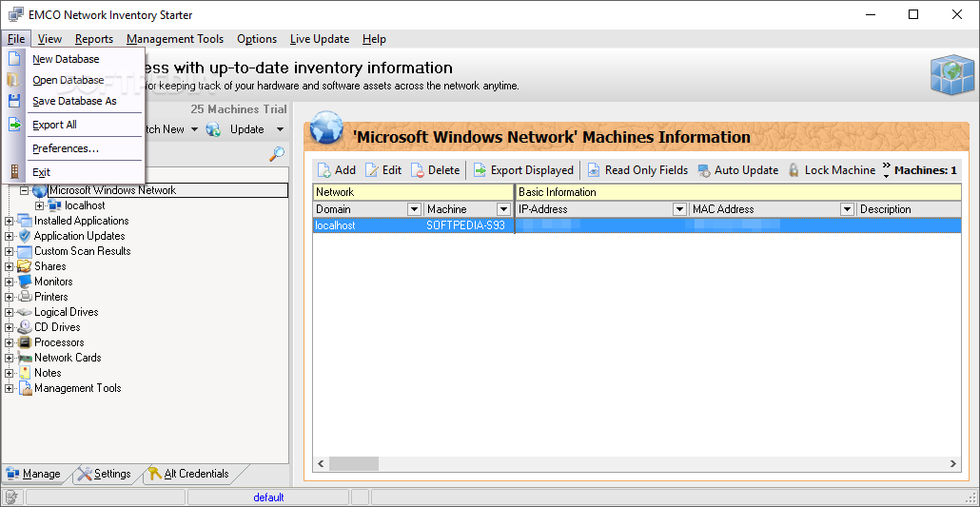Click the Description column header
The width and height of the screenshot is (980, 507).
[909, 209]
